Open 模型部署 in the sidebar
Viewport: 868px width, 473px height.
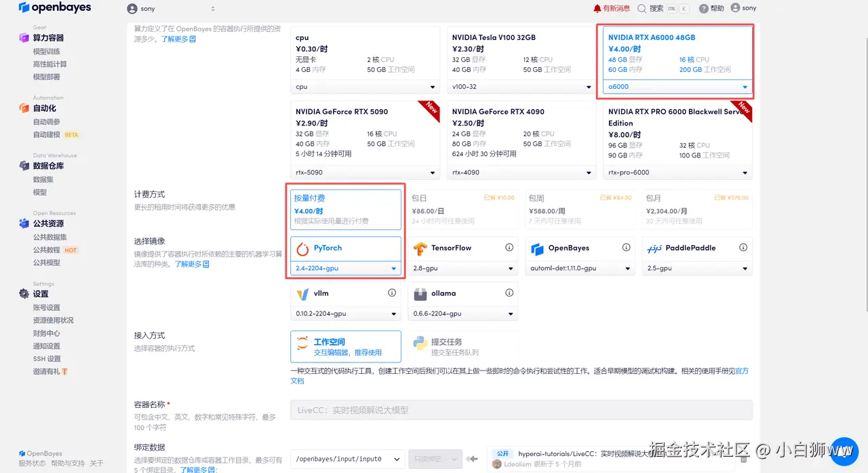coord(47,77)
